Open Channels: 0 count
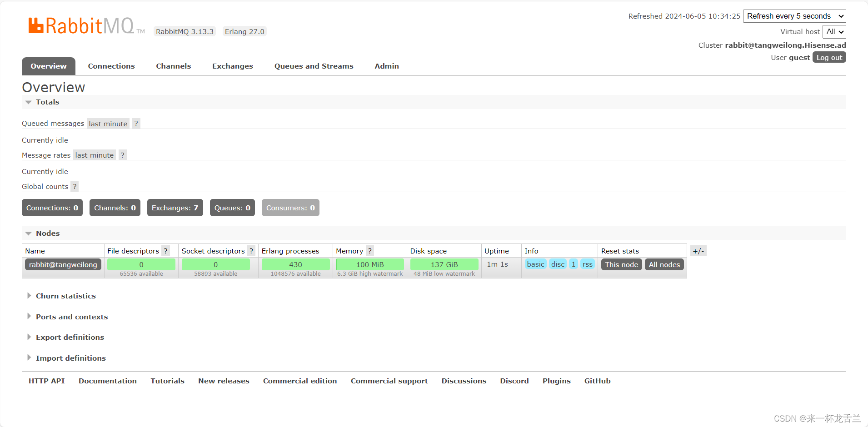The image size is (868, 427). [x=115, y=208]
